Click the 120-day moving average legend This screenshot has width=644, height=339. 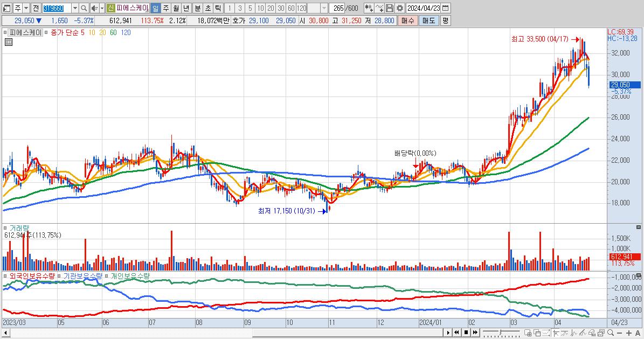tap(126, 32)
